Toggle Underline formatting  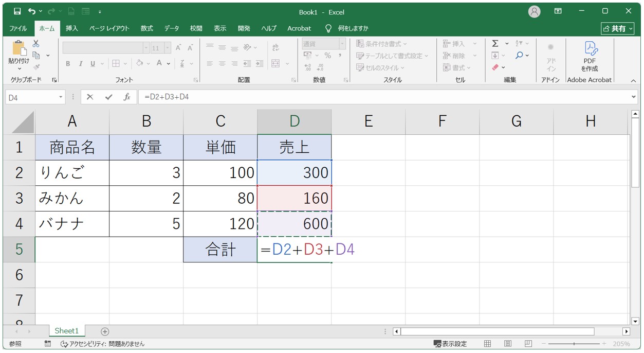tap(93, 64)
